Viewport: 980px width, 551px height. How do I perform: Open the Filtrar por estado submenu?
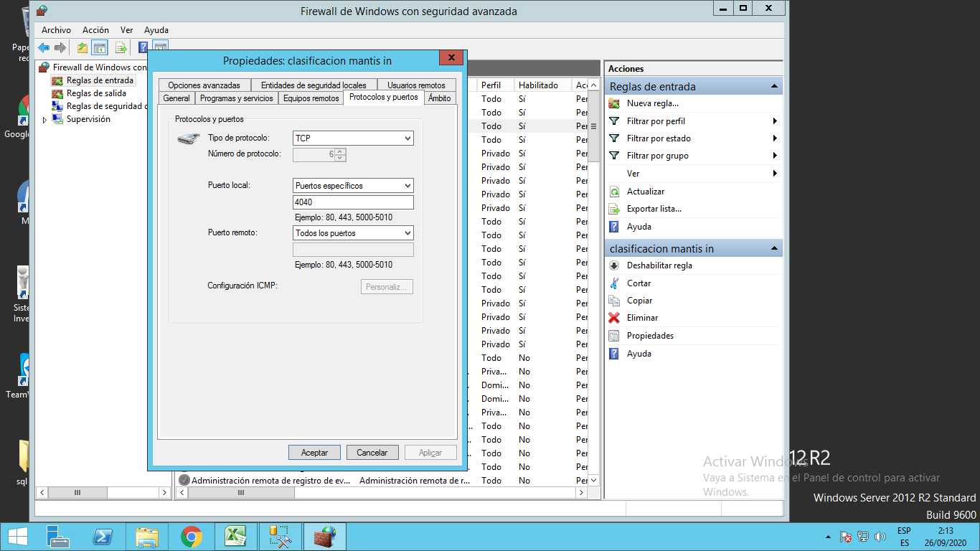point(693,138)
